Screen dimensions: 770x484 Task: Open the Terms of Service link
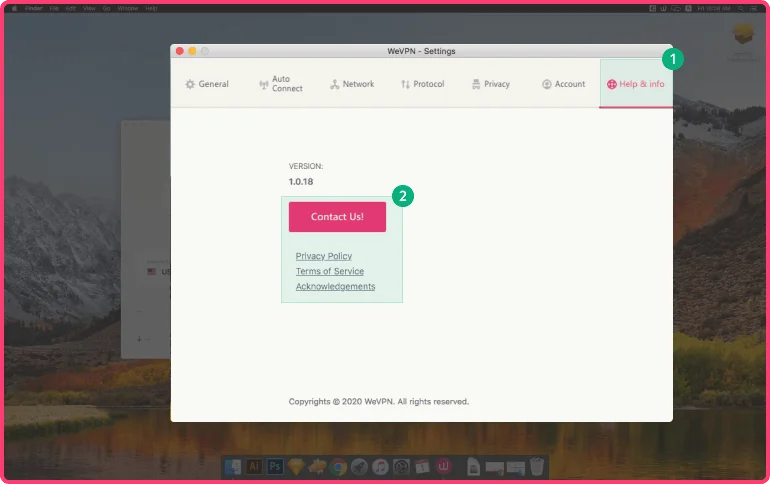tap(329, 271)
